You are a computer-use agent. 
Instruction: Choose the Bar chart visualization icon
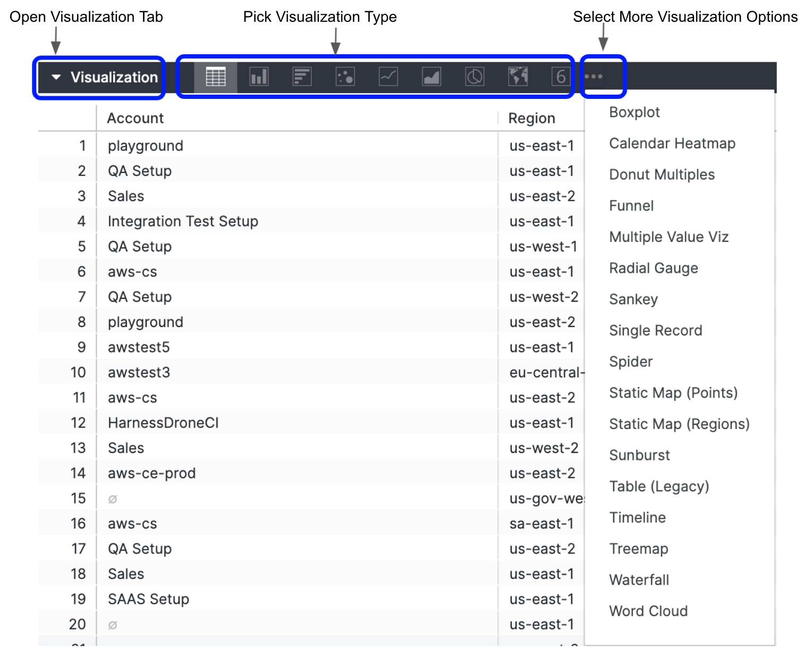tap(302, 77)
